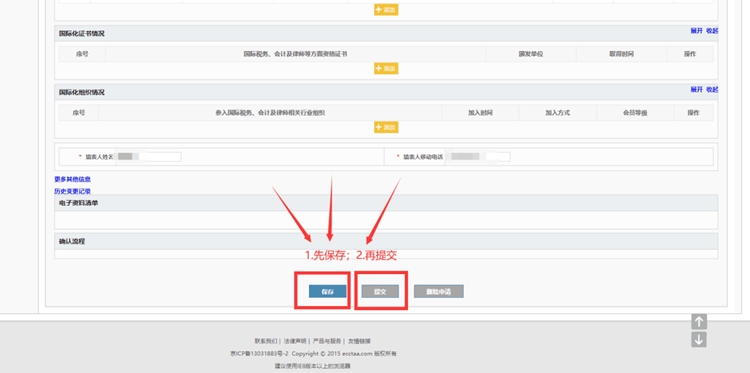Screen dimensions: 750x373
Task: Open the 联系我们 footer link
Action: pos(265,341)
